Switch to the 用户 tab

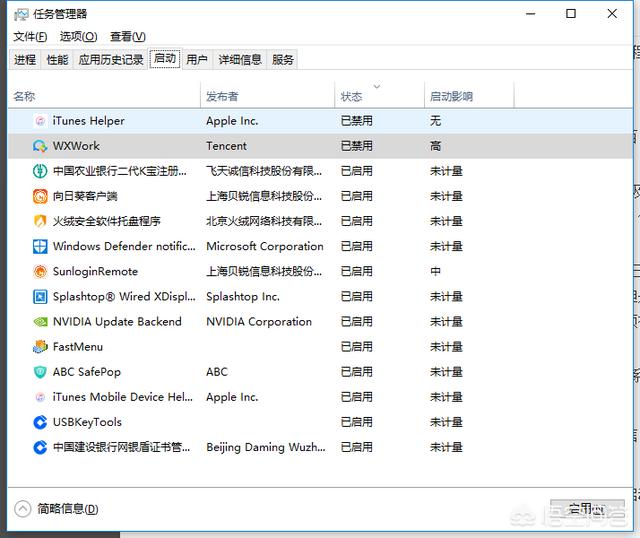[x=197, y=60]
